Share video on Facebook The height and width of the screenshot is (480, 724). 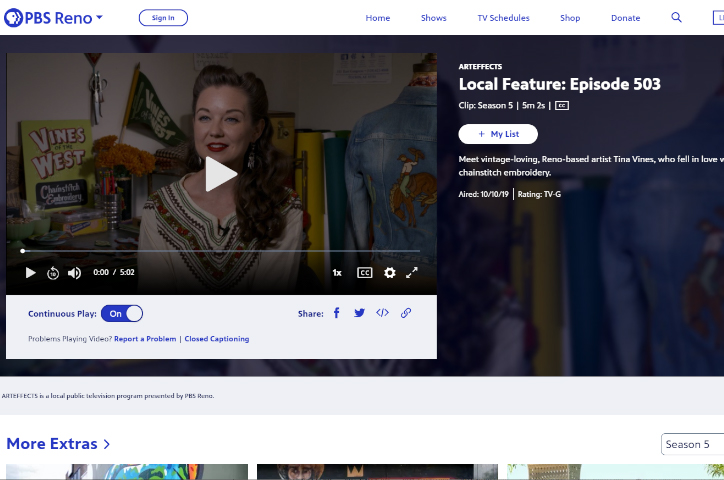click(337, 313)
